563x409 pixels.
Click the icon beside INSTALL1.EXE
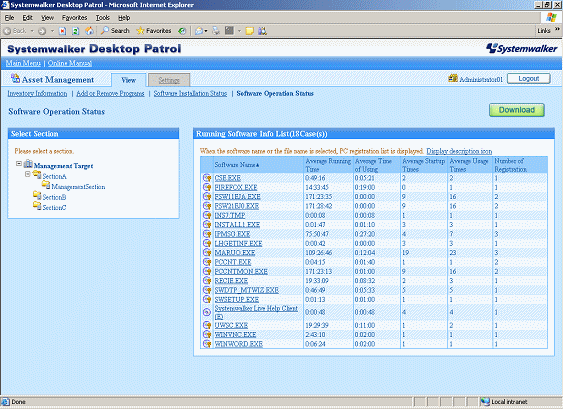coord(207,224)
